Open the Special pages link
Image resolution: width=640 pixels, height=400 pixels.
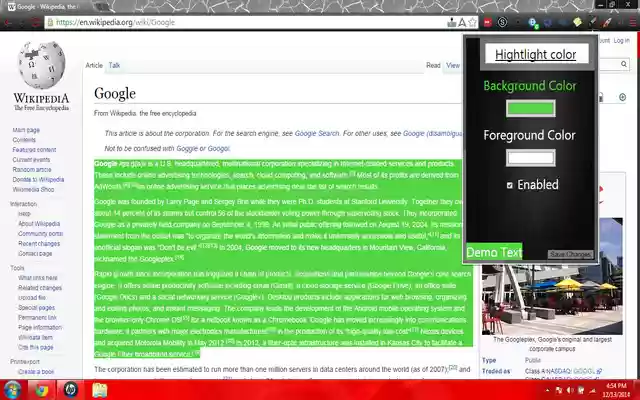[36, 308]
